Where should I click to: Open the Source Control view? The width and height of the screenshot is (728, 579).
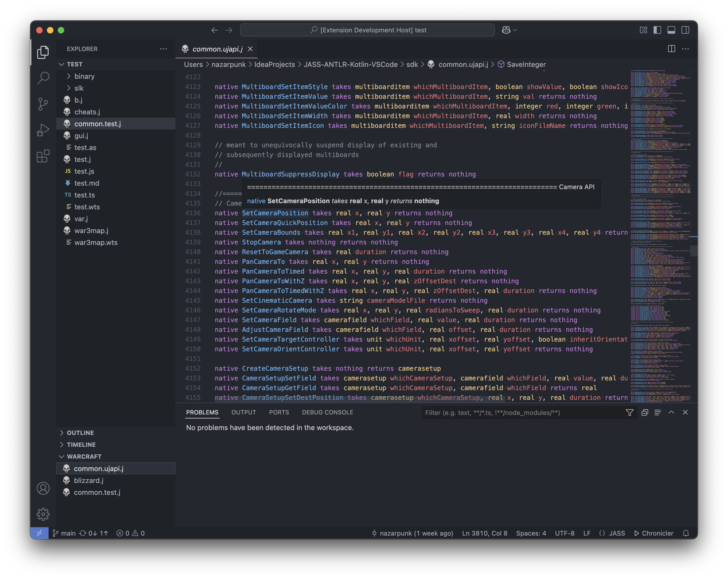click(x=43, y=104)
